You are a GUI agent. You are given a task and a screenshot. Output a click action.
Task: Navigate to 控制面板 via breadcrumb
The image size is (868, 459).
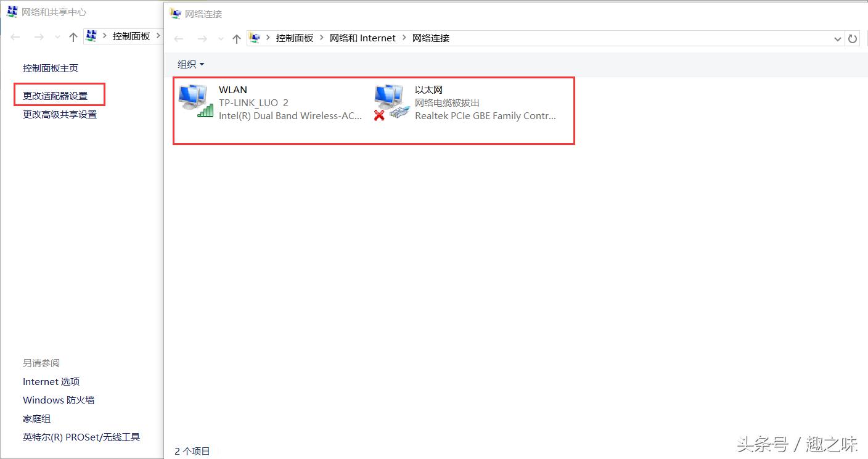coord(295,38)
